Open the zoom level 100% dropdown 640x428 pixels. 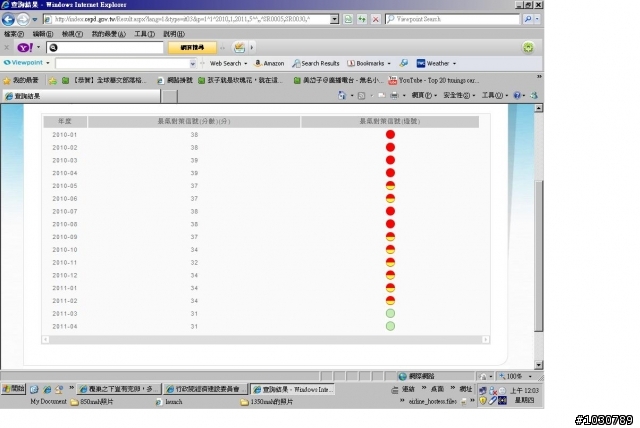click(530, 376)
